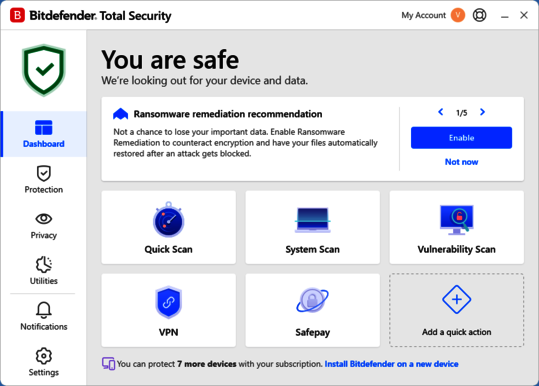Start a Quick Scan via stopwatch icon
The image size is (539, 386).
click(168, 220)
